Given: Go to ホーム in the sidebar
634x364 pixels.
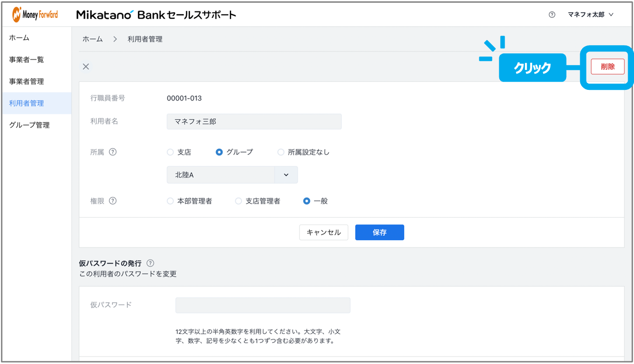Looking at the screenshot, I should (36, 38).
